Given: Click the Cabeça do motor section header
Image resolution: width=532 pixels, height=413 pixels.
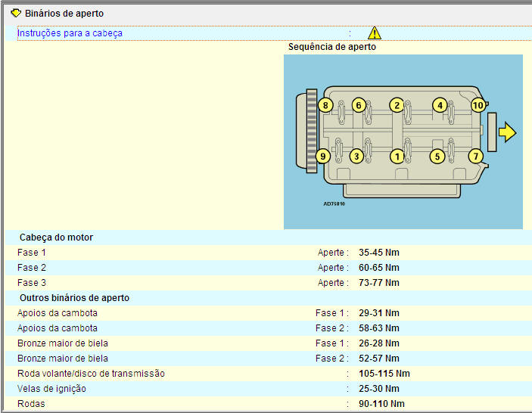Looking at the screenshot, I should [x=56, y=238].
